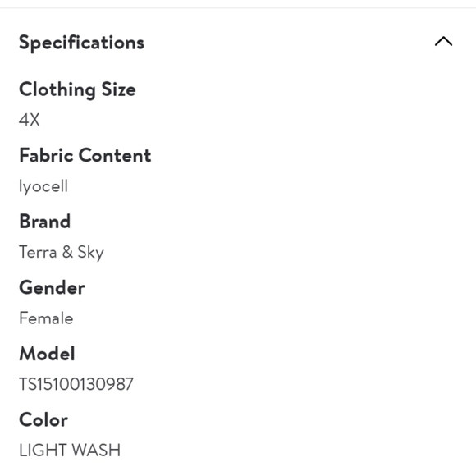Click the 4X size value
This screenshot has width=476, height=476.
coord(30,119)
